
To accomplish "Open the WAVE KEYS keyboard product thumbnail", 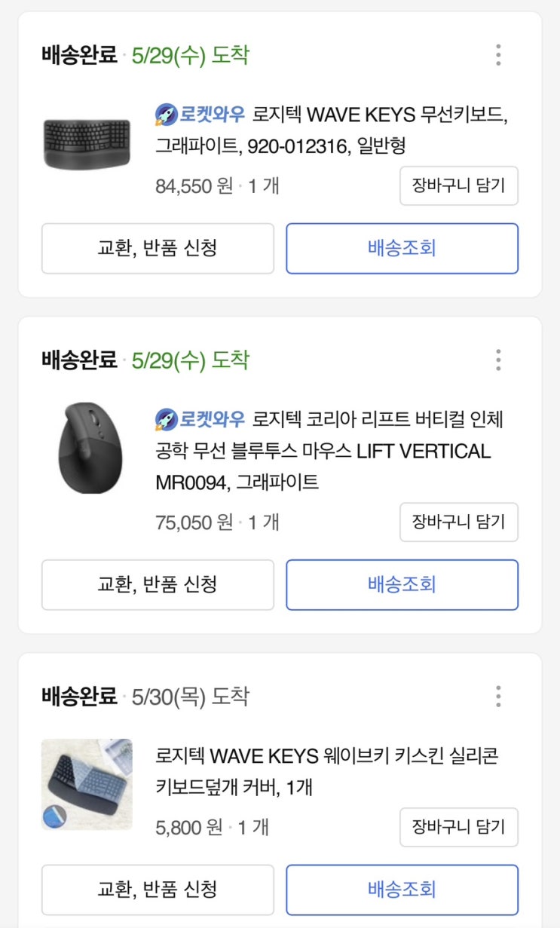I will click(87, 142).
